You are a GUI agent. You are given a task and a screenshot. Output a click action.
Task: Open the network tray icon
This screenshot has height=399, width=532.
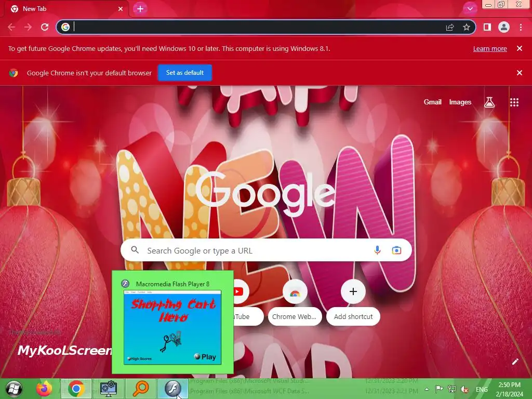(451, 389)
